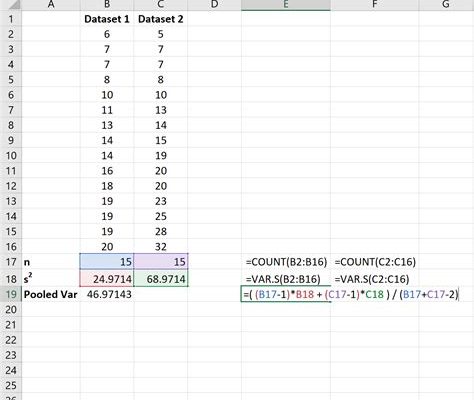
Task: Select column G header
Action: pyautogui.click(x=446, y=5)
